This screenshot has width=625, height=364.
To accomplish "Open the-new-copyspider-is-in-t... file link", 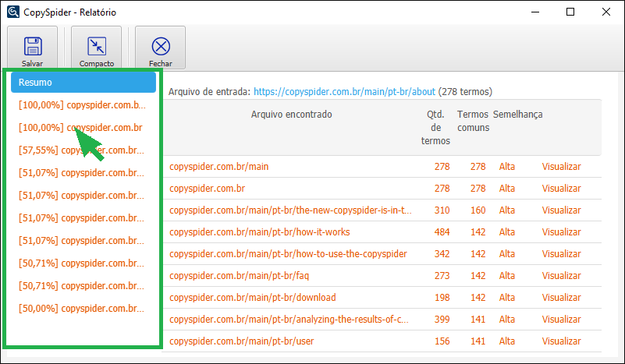I will coord(290,210).
